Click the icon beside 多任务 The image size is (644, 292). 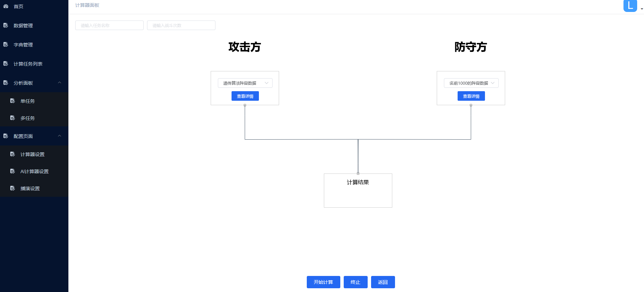(13, 118)
